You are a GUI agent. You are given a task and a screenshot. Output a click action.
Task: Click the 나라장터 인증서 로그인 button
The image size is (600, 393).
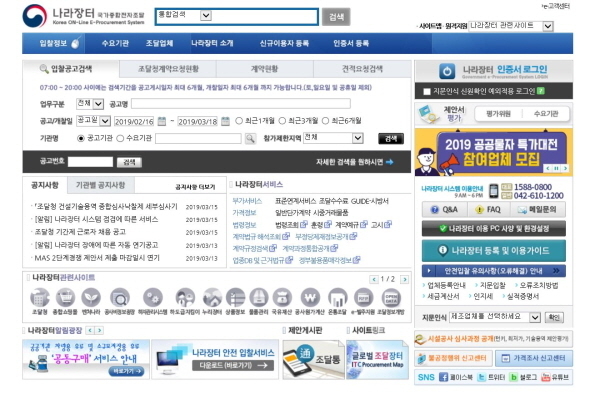pos(494,71)
